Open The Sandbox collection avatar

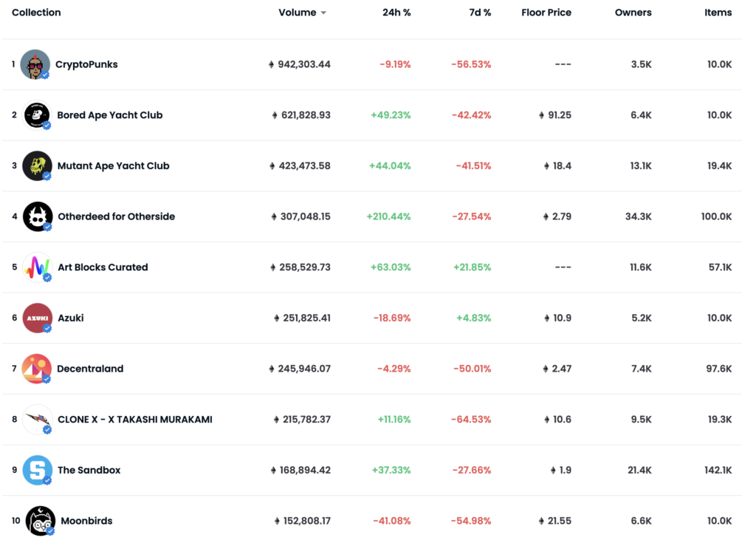(38, 470)
